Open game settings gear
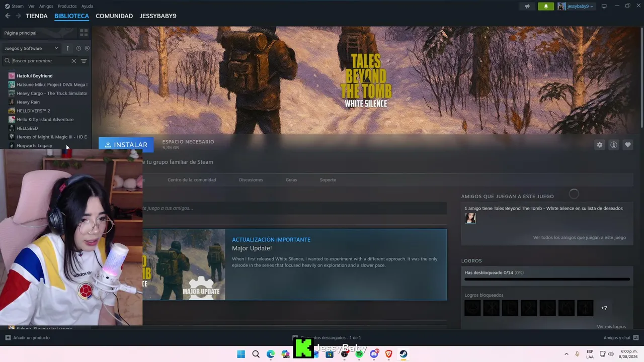Viewport: 644px width, 362px height. pos(600,145)
